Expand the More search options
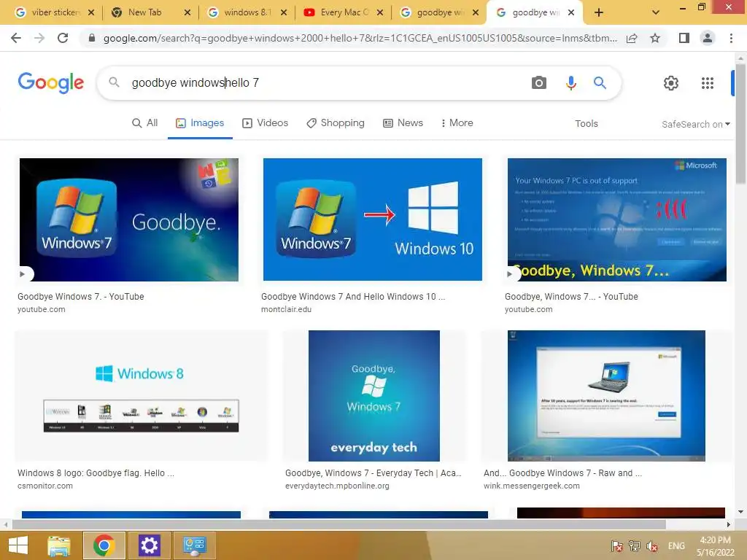Screen dimensions: 747x560 pos(457,122)
